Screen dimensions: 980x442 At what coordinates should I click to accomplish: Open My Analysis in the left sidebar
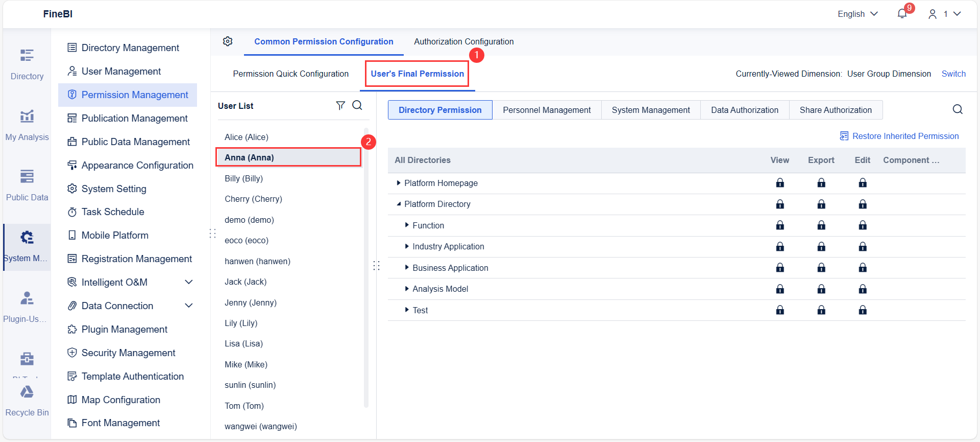[x=27, y=125]
